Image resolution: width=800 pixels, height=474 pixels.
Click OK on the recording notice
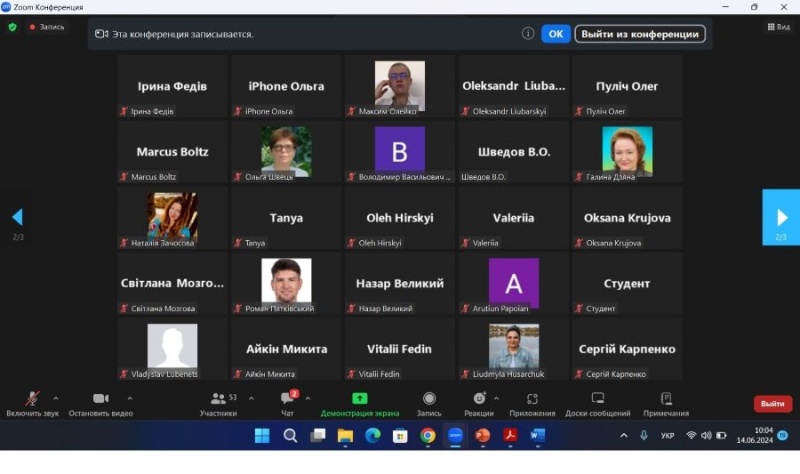tap(556, 34)
